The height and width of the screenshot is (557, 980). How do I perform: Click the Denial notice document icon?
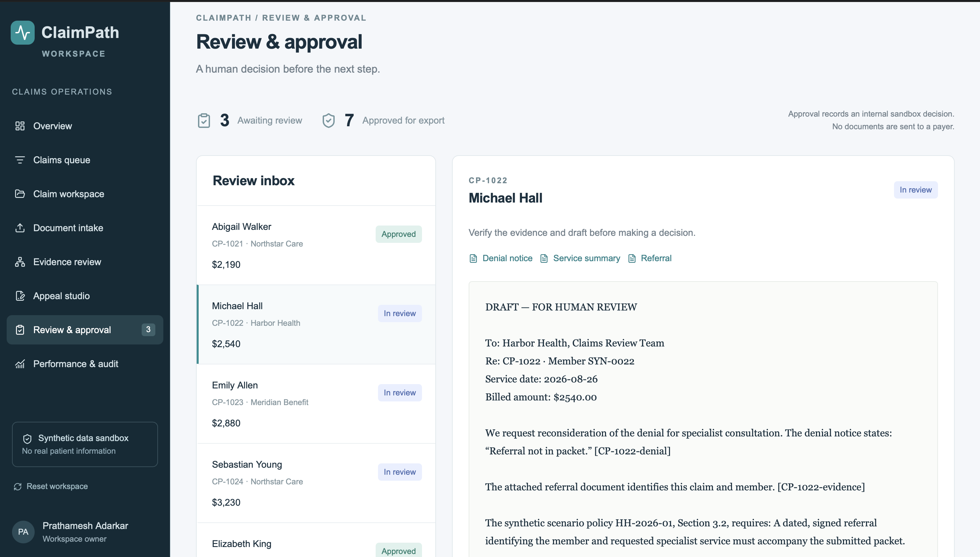tap(473, 259)
